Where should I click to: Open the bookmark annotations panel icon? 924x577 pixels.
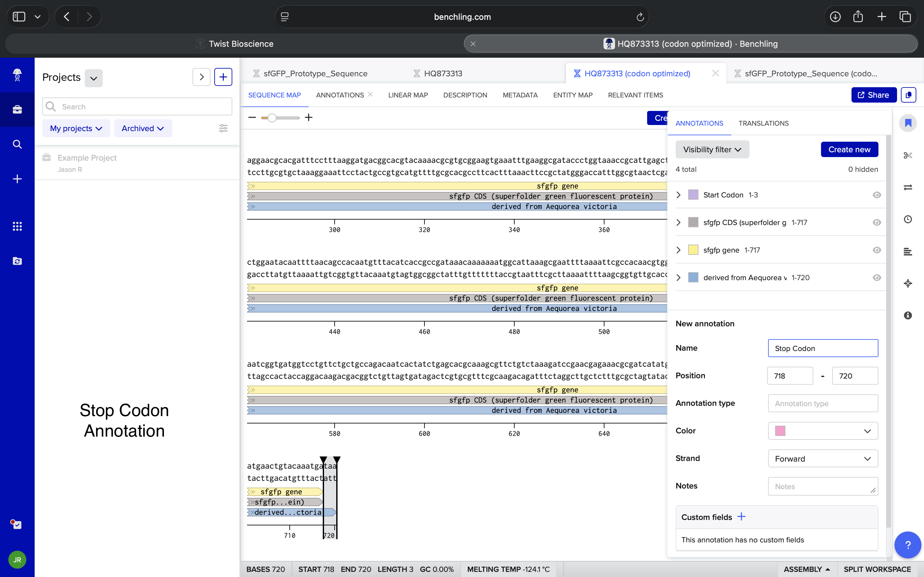(x=908, y=123)
